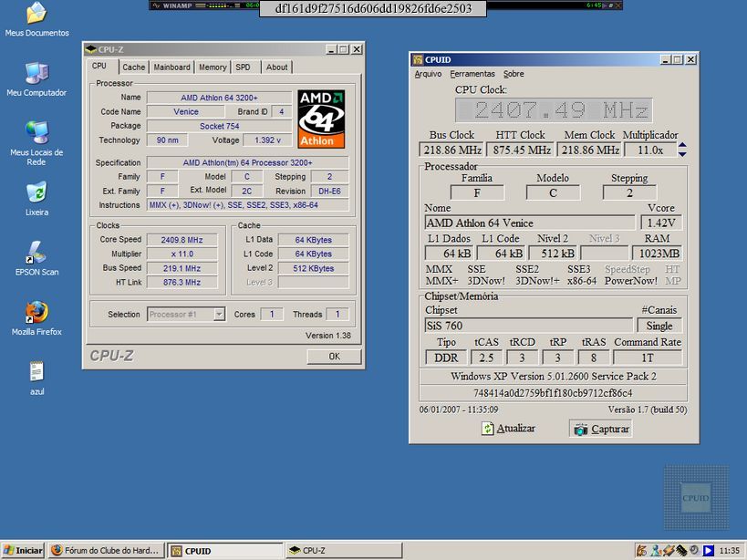Click the grey swirl tray icon
747x560 pixels.
point(695,551)
